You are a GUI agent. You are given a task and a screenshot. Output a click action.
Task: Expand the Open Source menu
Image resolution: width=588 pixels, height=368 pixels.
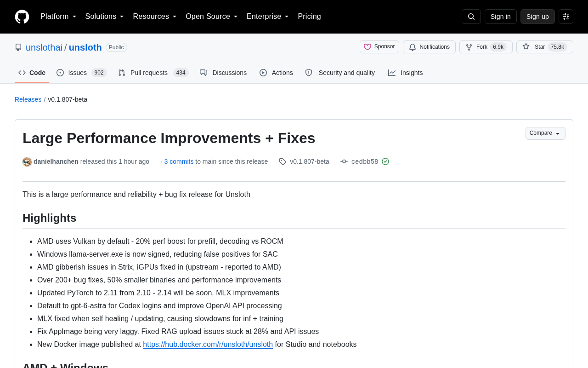pos(211,17)
